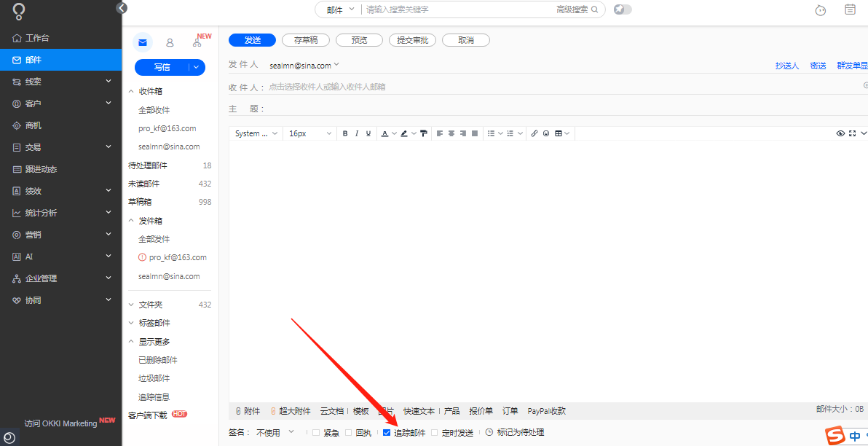
Task: Enable the 回执 receipt checkbox
Action: pos(347,431)
